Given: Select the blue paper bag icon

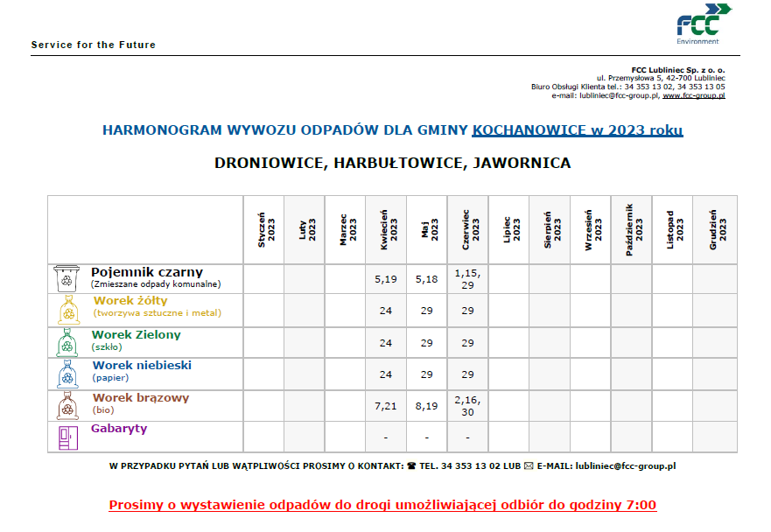Looking at the screenshot, I should 67,374.
